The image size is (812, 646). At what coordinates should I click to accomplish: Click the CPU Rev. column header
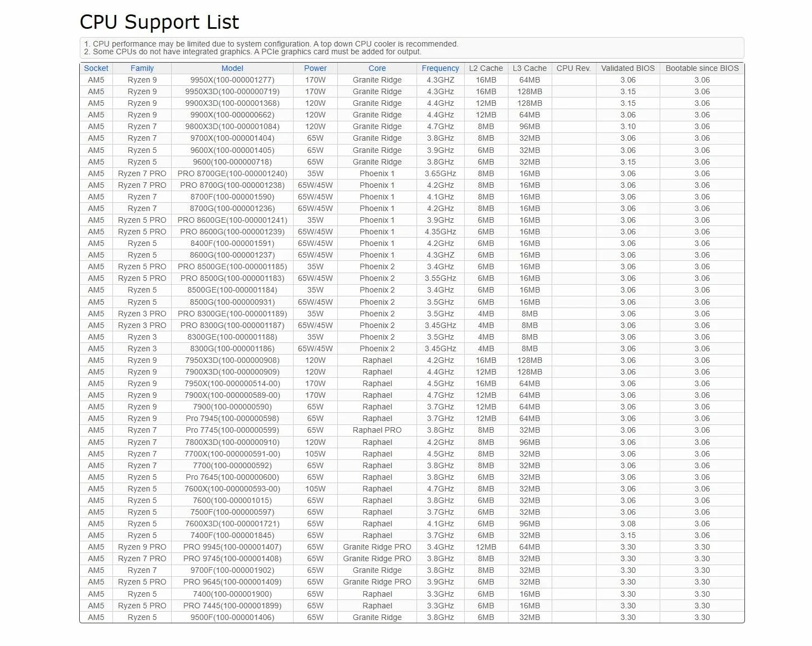pos(574,68)
